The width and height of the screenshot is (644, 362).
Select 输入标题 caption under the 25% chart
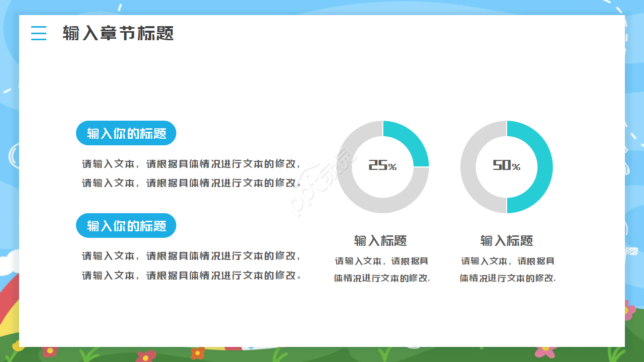[x=380, y=241]
